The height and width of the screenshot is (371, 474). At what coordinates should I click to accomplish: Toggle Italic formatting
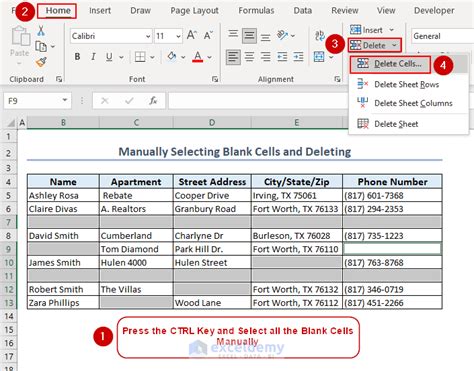(x=93, y=57)
